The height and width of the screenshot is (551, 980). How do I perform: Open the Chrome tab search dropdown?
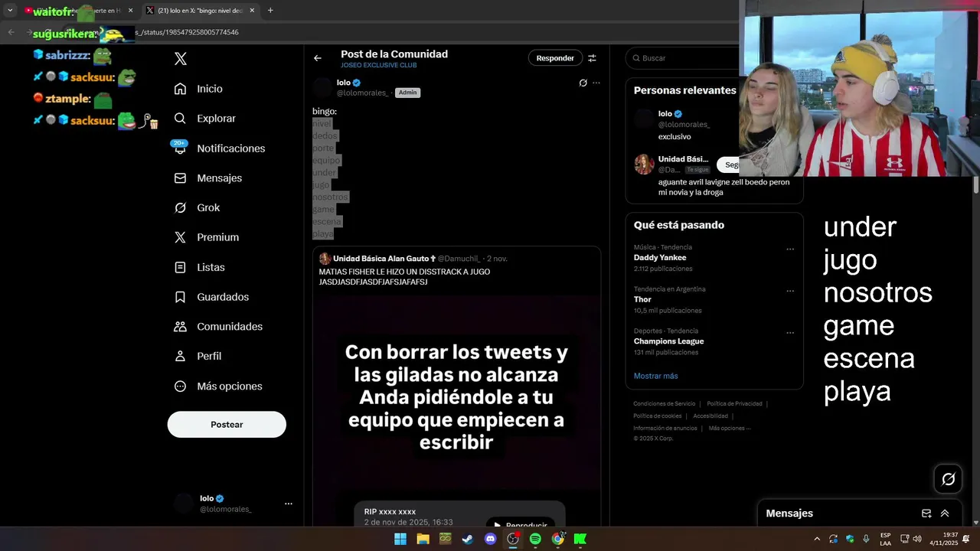point(10,11)
